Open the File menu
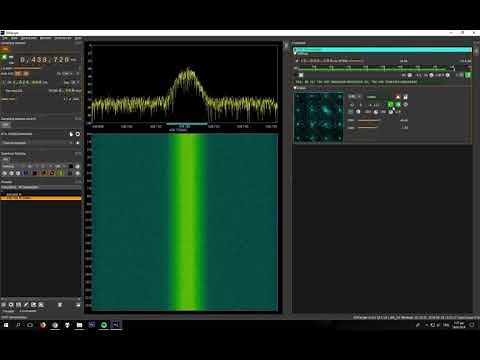The width and height of the screenshot is (480, 360). coord(5,38)
